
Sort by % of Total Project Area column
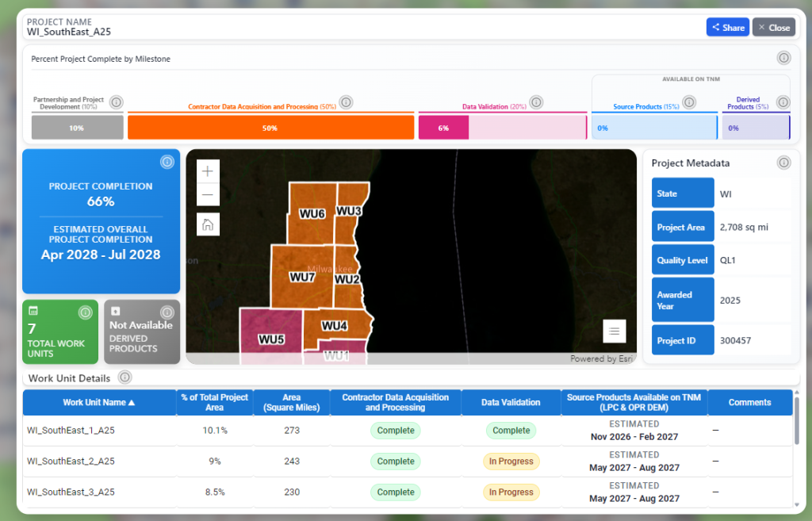tap(214, 402)
